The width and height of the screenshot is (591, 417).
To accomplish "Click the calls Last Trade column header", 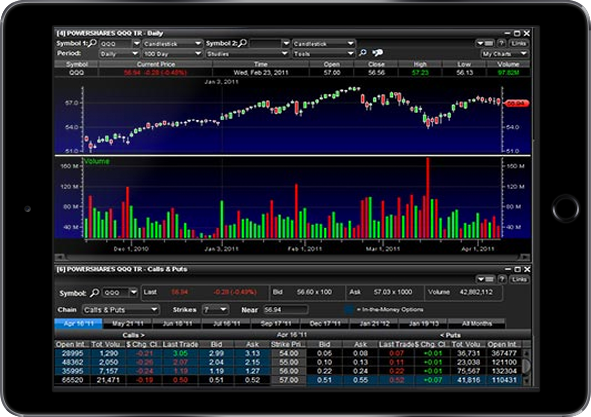I will tap(181, 344).
